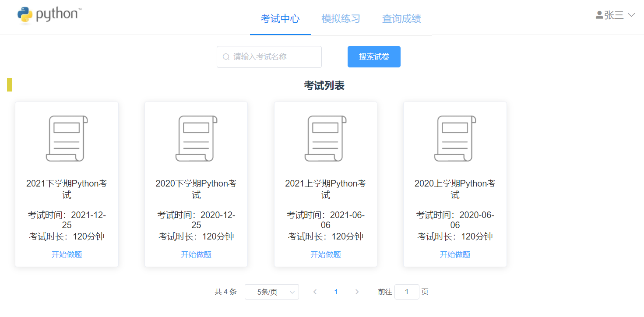Click the title 2021下学期Python考试
The width and height of the screenshot is (644, 317).
pos(67,189)
